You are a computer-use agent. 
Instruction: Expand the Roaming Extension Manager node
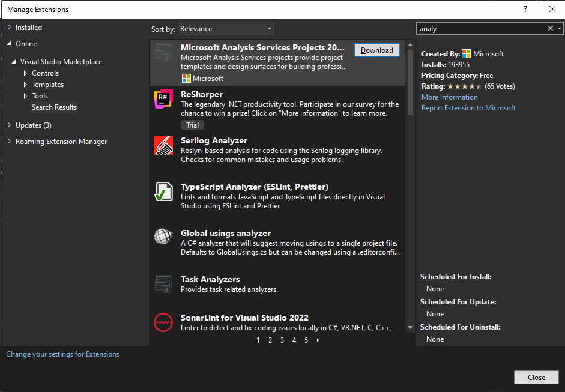click(x=9, y=142)
